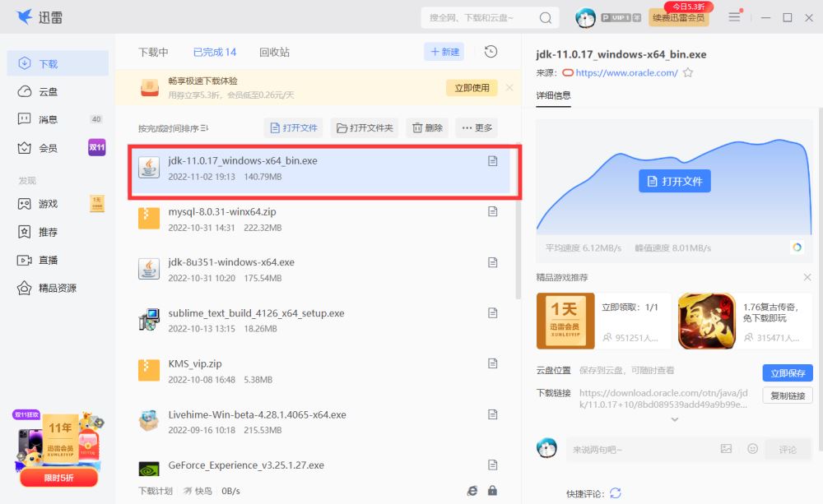Click the Copy Link button
Image resolution: width=823 pixels, height=504 pixels.
(788, 395)
